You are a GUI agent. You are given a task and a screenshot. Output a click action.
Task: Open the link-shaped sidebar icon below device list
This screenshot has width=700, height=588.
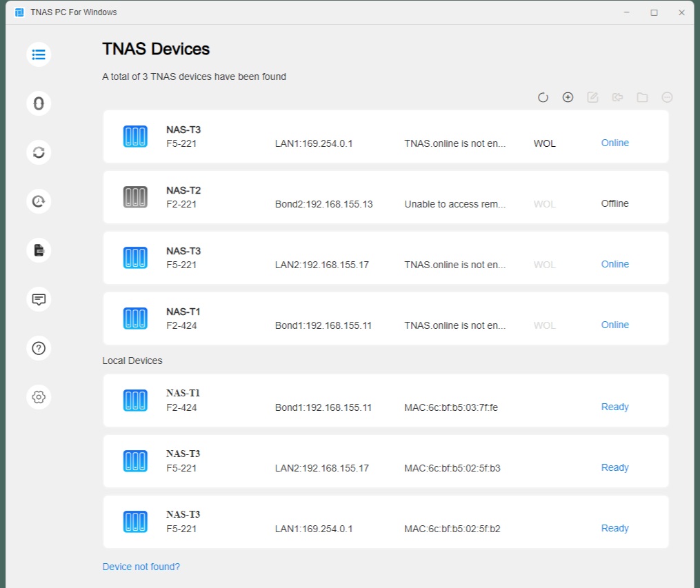[39, 103]
